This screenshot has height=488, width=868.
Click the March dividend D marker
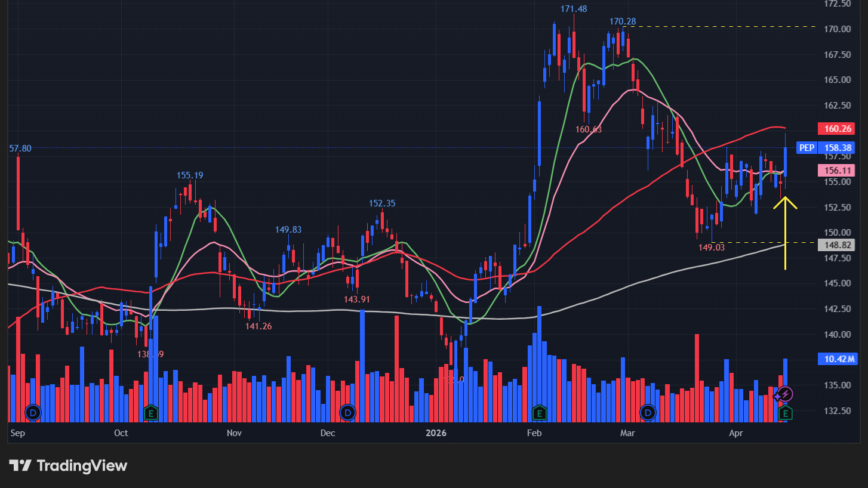pos(648,412)
